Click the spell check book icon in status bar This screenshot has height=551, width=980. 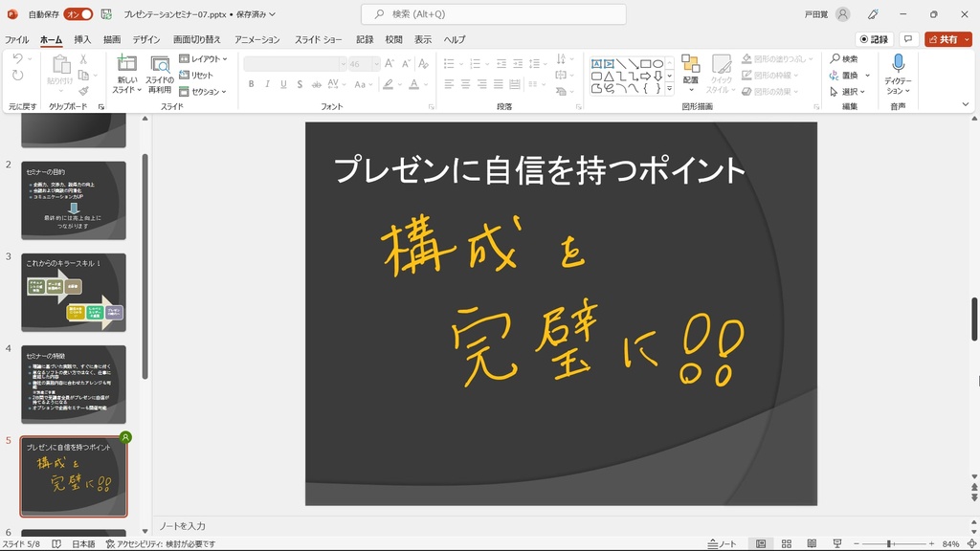pos(56,544)
